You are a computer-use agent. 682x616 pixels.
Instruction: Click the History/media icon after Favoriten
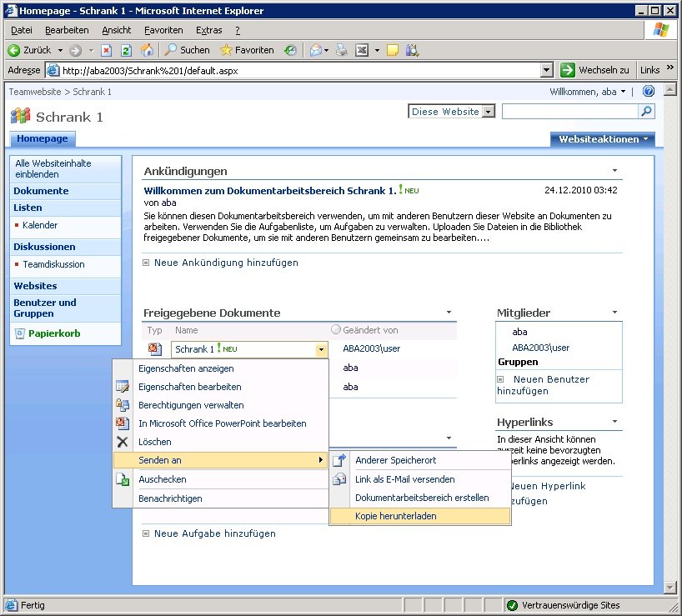(x=290, y=50)
